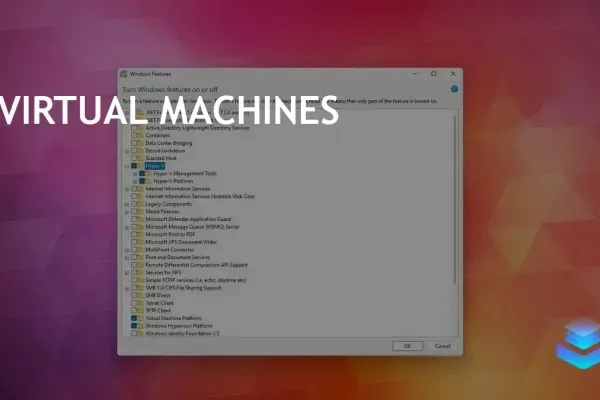Expand Microsoft Message Queue (MSMQ) Server node
600x400 pixels.
[127, 227]
